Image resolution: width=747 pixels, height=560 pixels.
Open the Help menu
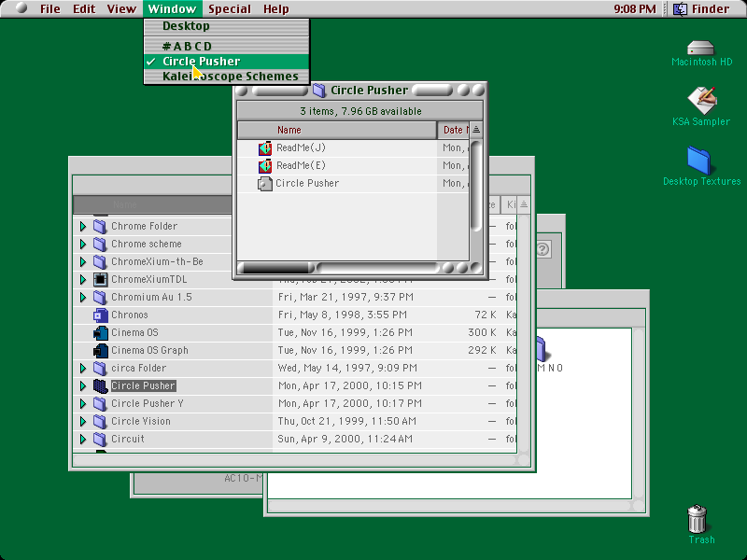coord(275,8)
